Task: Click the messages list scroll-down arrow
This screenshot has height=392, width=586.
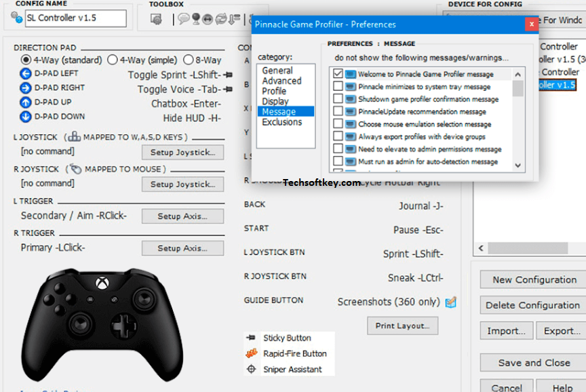Action: tap(518, 165)
